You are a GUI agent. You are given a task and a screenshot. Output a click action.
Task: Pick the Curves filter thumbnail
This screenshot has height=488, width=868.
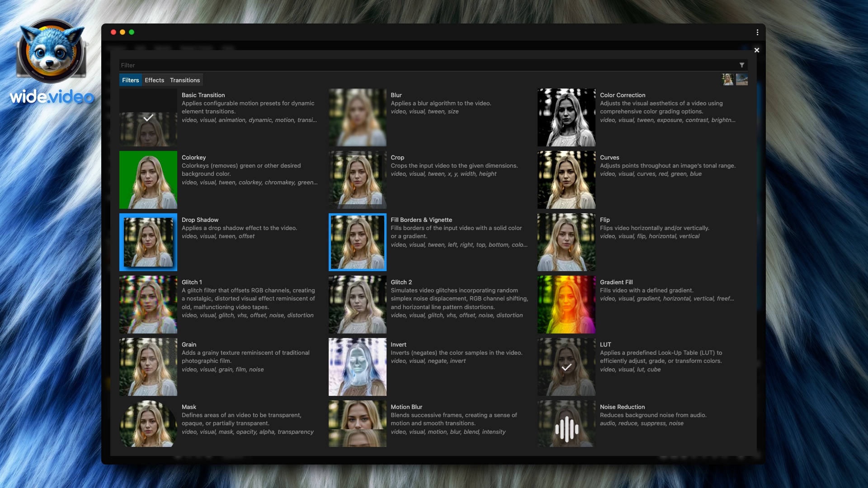coord(566,180)
